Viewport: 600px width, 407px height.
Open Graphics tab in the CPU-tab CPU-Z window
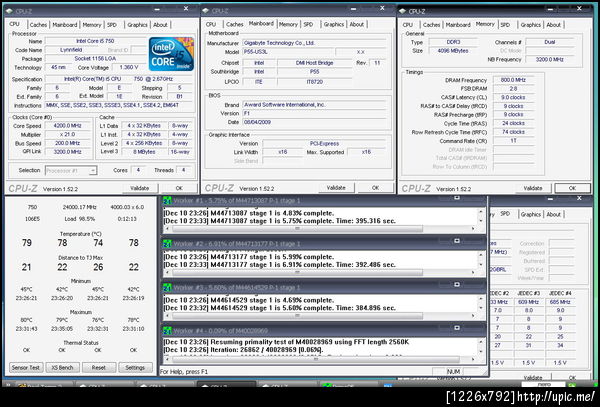[137, 25]
